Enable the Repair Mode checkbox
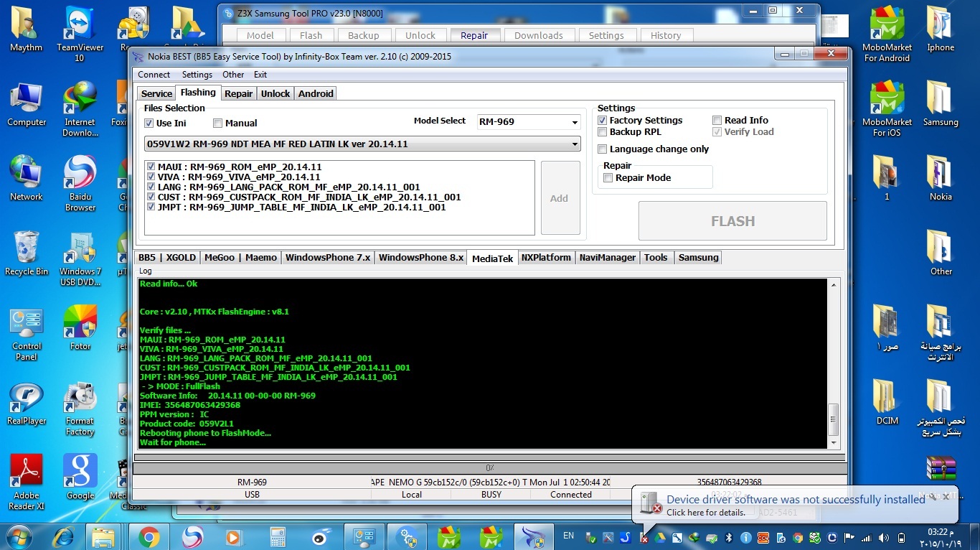Image resolution: width=980 pixels, height=550 pixels. click(x=608, y=178)
